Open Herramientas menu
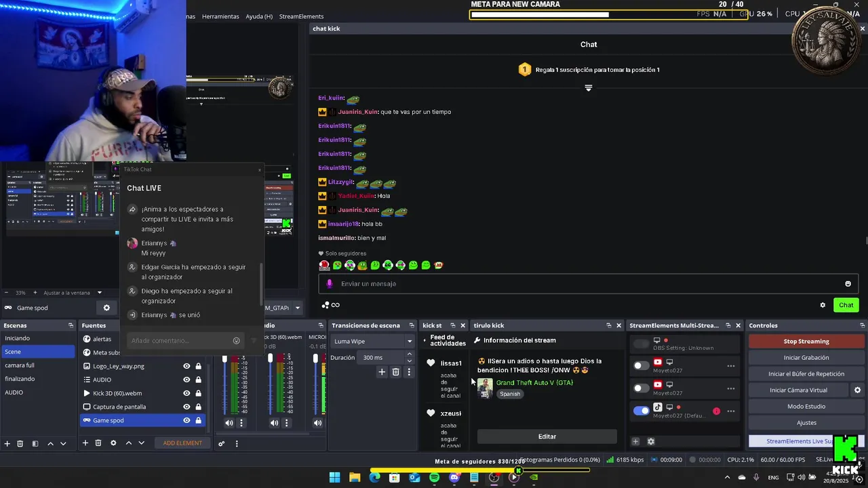The height and width of the screenshot is (488, 868). [220, 16]
